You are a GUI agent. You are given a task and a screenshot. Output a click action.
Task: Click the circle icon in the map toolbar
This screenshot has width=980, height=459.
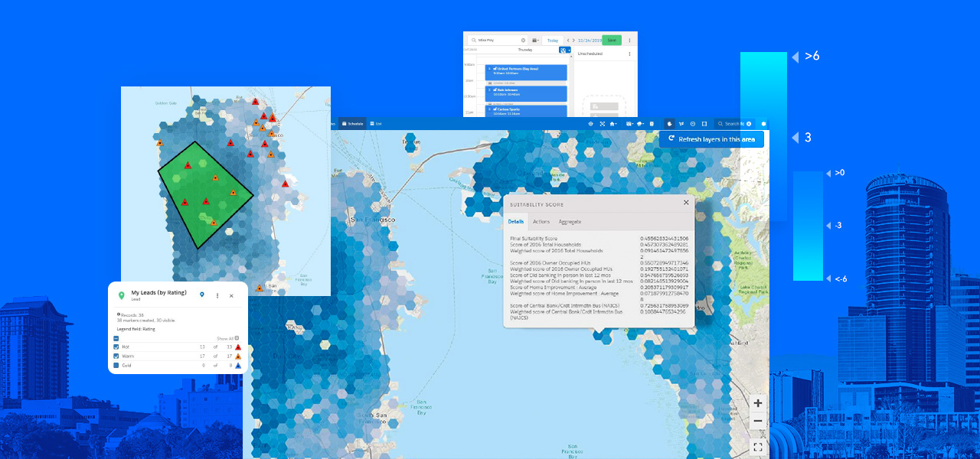pos(693,124)
